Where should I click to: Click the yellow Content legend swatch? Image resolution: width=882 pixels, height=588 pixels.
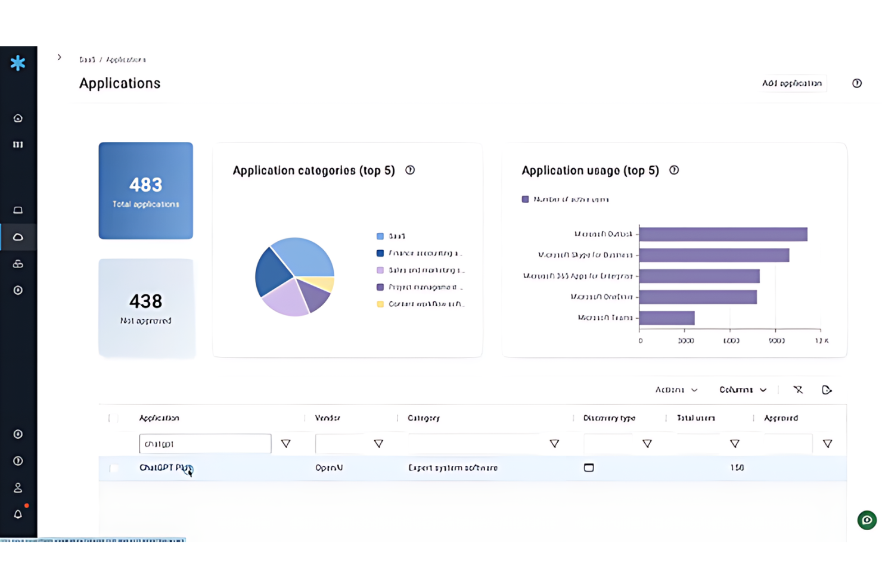[x=380, y=304]
